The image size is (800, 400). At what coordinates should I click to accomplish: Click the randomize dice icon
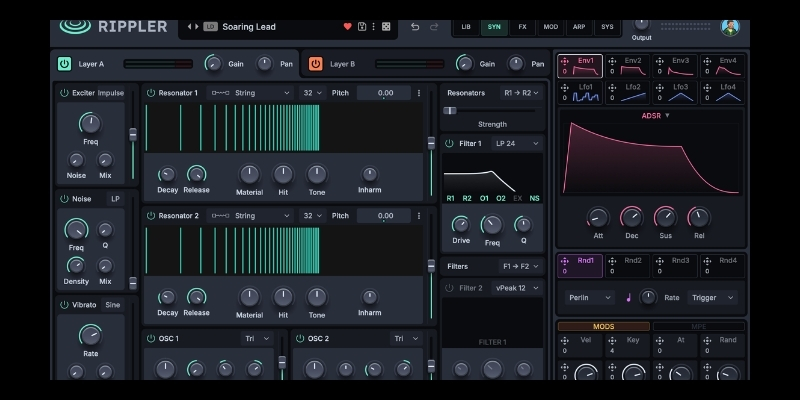pos(386,27)
